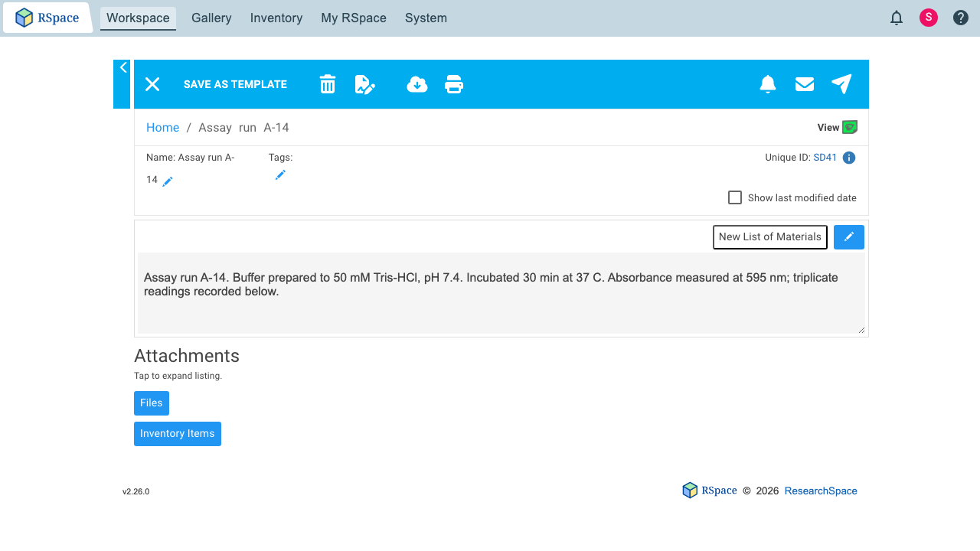Export document via cloud download icon
Screen dimensions: 980x551
416,84
